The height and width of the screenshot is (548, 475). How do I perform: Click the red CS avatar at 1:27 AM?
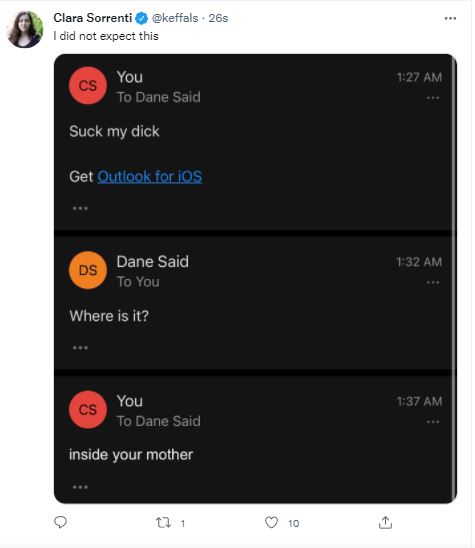[x=88, y=86]
